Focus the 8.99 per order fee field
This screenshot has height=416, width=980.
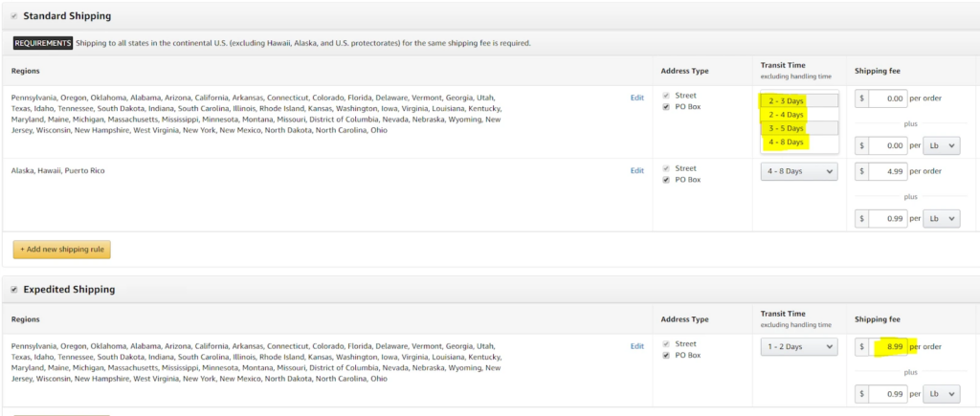tap(888, 346)
